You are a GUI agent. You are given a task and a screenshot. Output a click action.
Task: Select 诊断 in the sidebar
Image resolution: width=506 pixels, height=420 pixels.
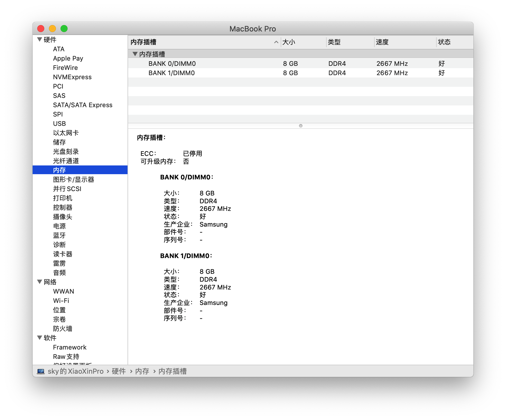(59, 245)
